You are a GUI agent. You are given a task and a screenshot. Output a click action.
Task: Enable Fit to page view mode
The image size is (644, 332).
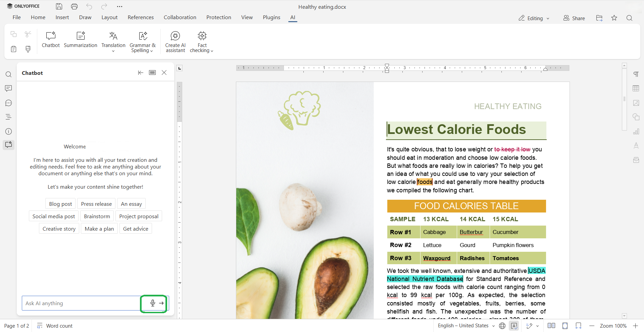pyautogui.click(x=565, y=326)
